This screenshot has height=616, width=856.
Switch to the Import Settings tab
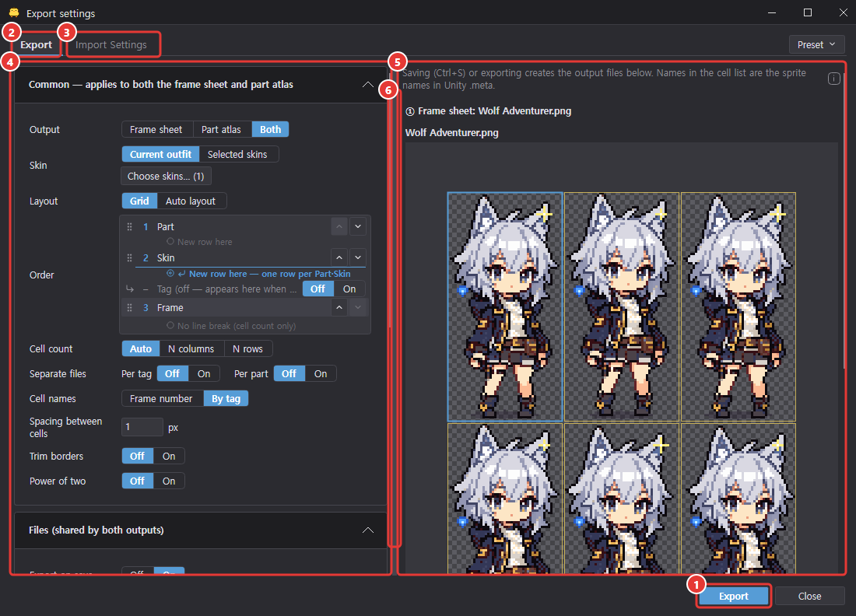111,45
